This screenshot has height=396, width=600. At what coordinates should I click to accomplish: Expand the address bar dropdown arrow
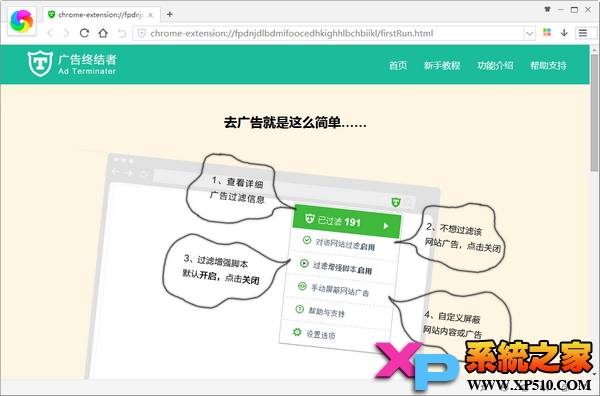529,33
